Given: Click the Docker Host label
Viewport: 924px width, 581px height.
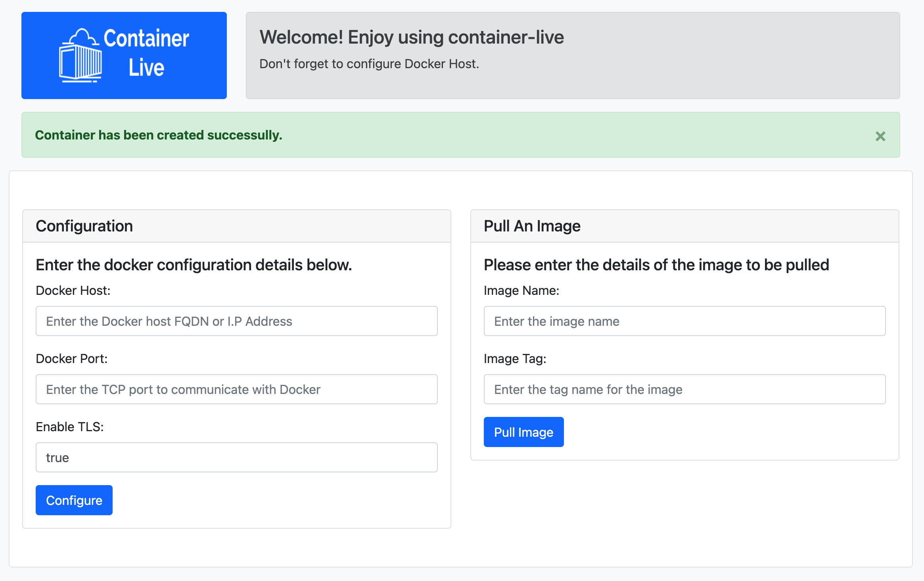Looking at the screenshot, I should (x=73, y=290).
